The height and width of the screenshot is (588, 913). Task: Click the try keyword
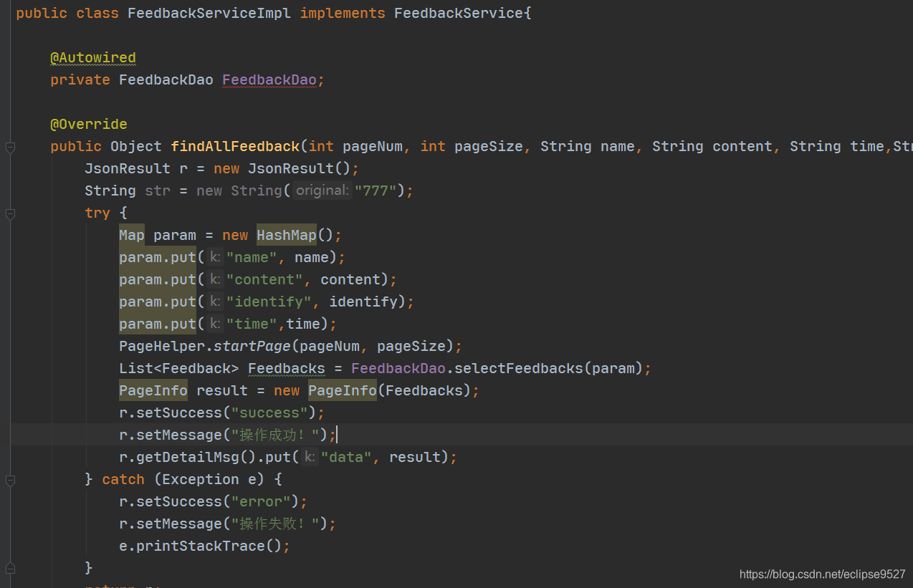[x=97, y=213]
